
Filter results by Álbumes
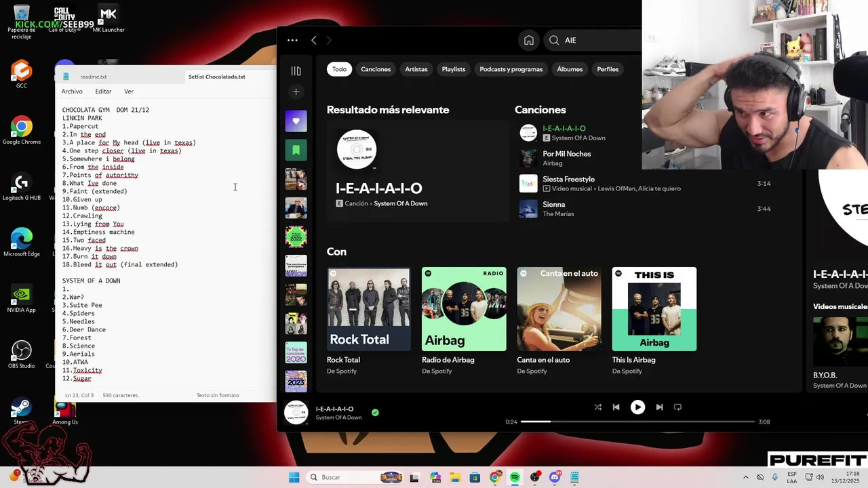(570, 69)
